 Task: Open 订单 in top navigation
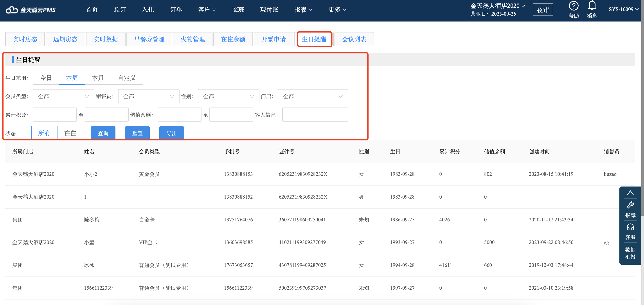click(x=176, y=10)
